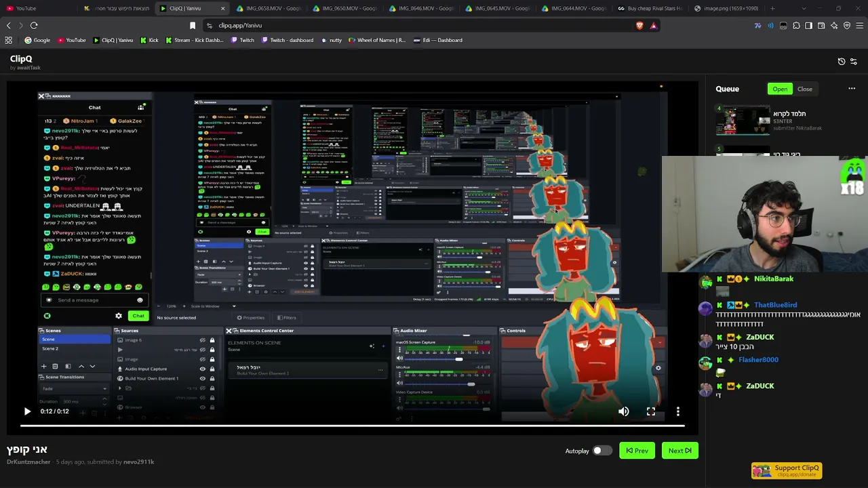
Task: Click the Filters button in the OBS source bar
Action: [286, 317]
